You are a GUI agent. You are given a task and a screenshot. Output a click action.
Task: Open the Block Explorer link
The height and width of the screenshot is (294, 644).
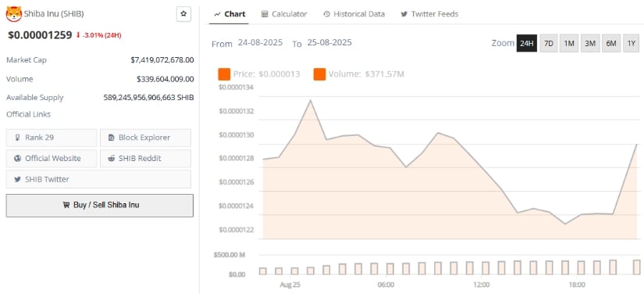click(x=145, y=138)
